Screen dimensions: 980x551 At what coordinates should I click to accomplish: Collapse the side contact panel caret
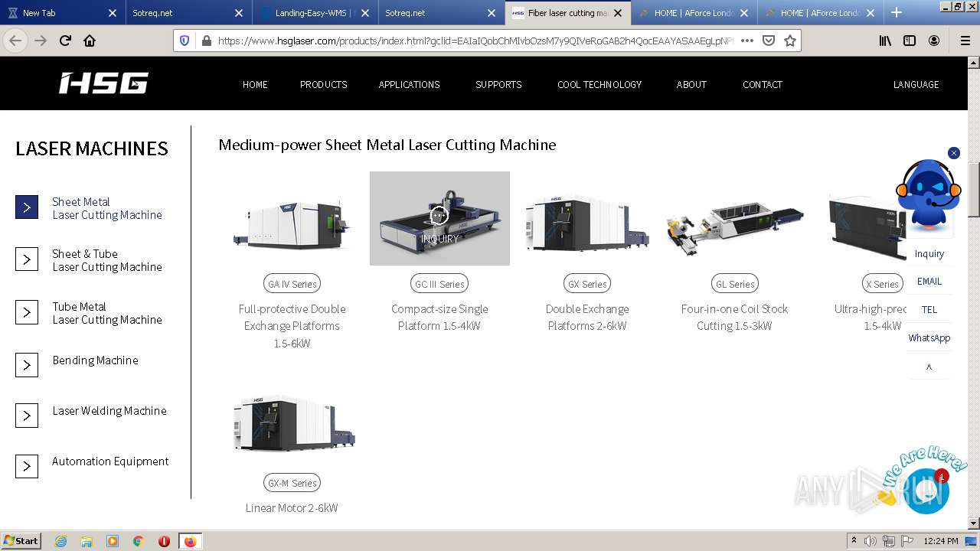pyautogui.click(x=929, y=367)
